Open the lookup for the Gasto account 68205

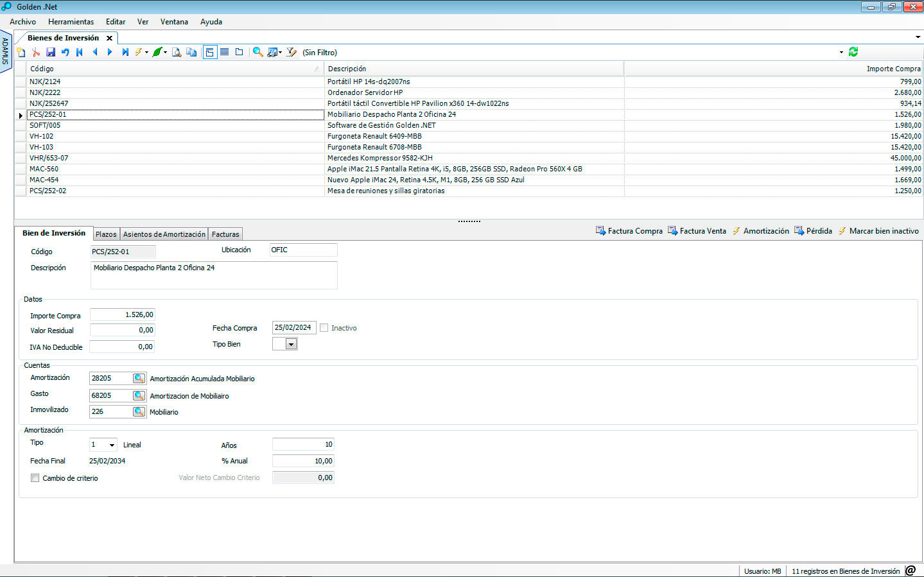point(139,395)
